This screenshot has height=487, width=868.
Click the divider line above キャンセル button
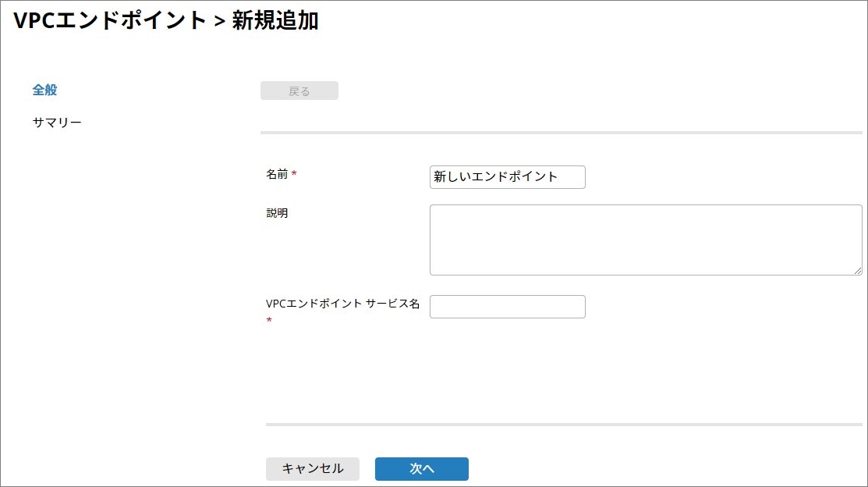point(563,425)
